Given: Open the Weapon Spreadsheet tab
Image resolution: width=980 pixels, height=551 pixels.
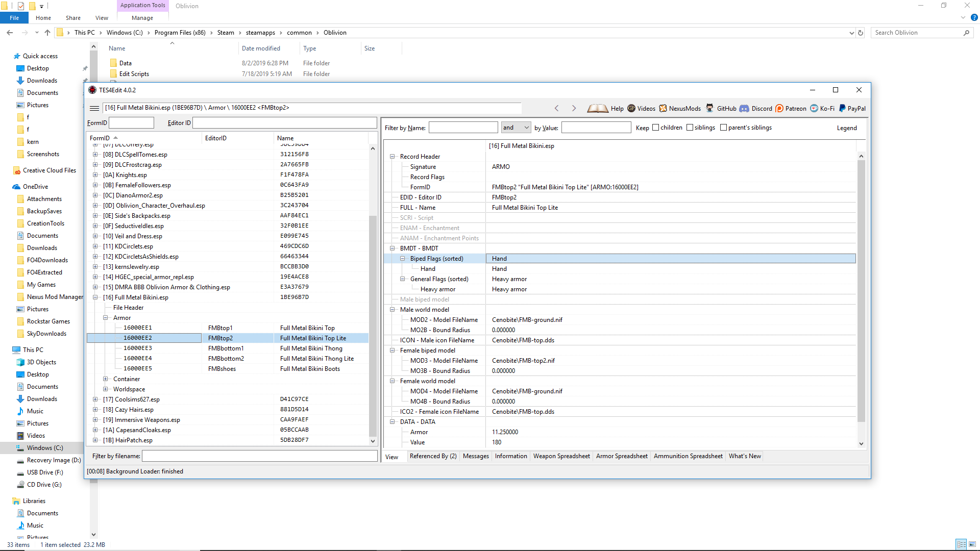Looking at the screenshot, I should [x=561, y=456].
